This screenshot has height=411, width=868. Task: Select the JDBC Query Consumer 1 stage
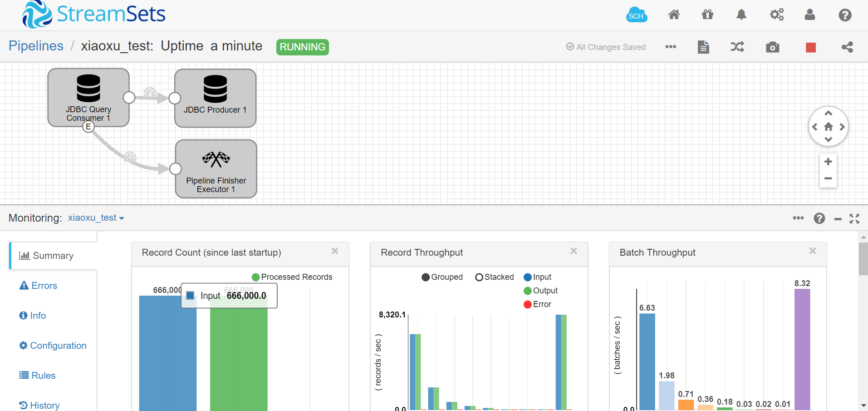pos(88,98)
